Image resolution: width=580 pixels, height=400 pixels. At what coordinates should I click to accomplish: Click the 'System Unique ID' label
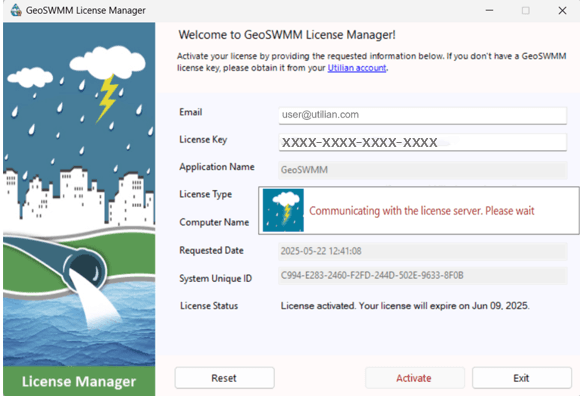pyautogui.click(x=216, y=278)
